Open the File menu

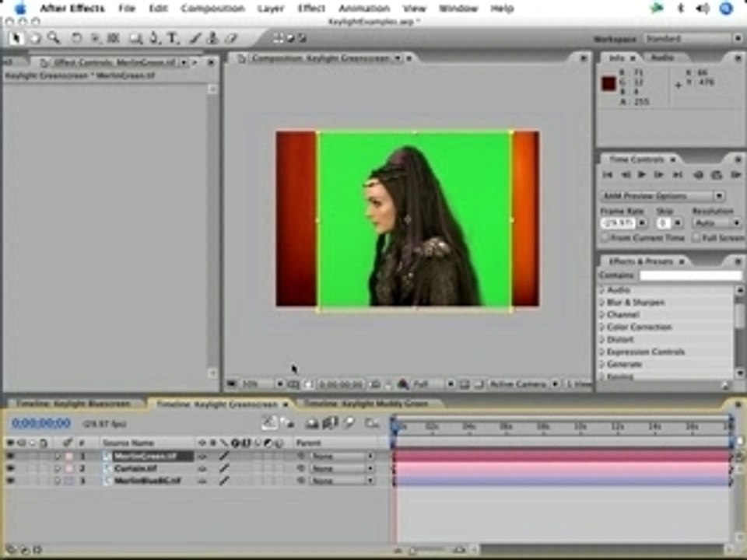pyautogui.click(x=127, y=8)
